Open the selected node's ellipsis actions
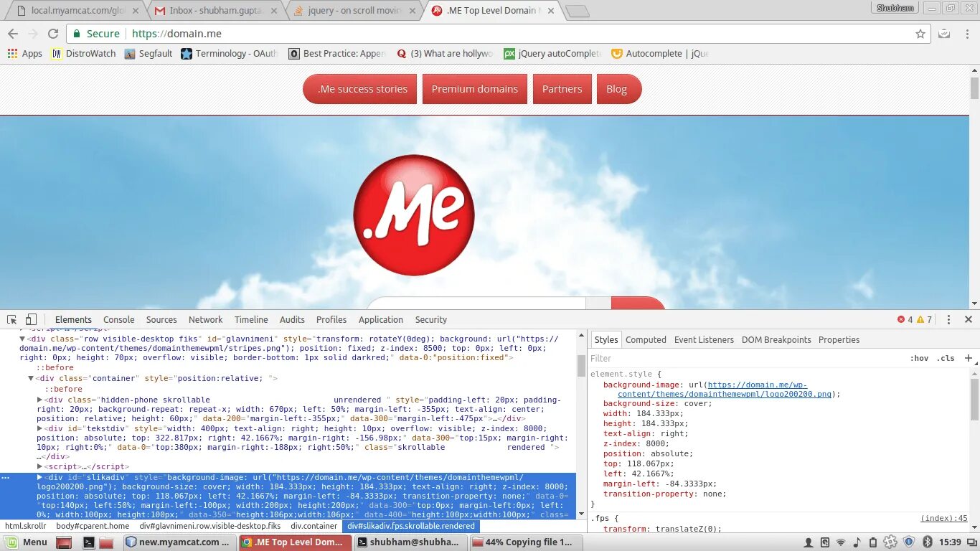This screenshot has width=980, height=551. click(6, 477)
